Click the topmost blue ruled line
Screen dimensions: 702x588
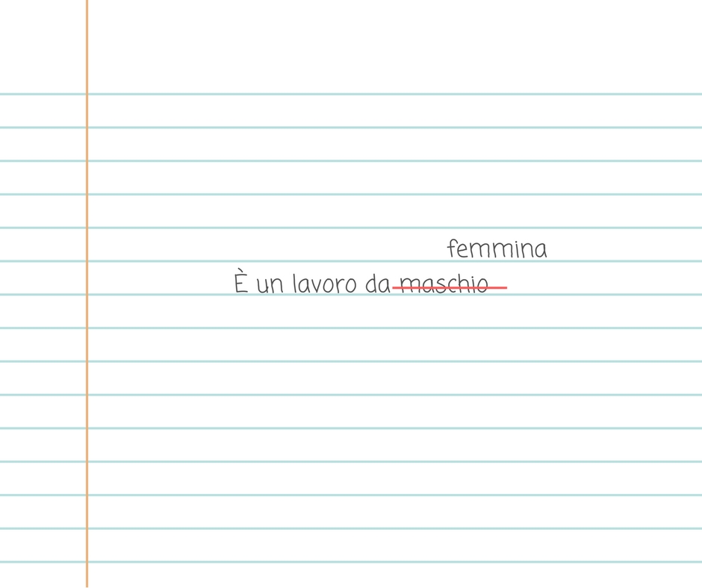pyautogui.click(x=351, y=94)
